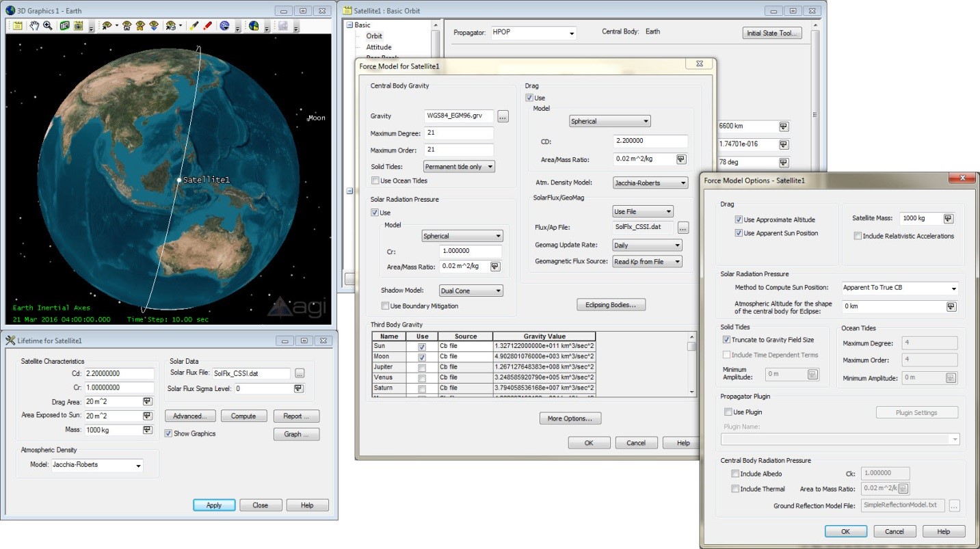
Task: Click the Initial State Tool button
Action: pos(772,33)
